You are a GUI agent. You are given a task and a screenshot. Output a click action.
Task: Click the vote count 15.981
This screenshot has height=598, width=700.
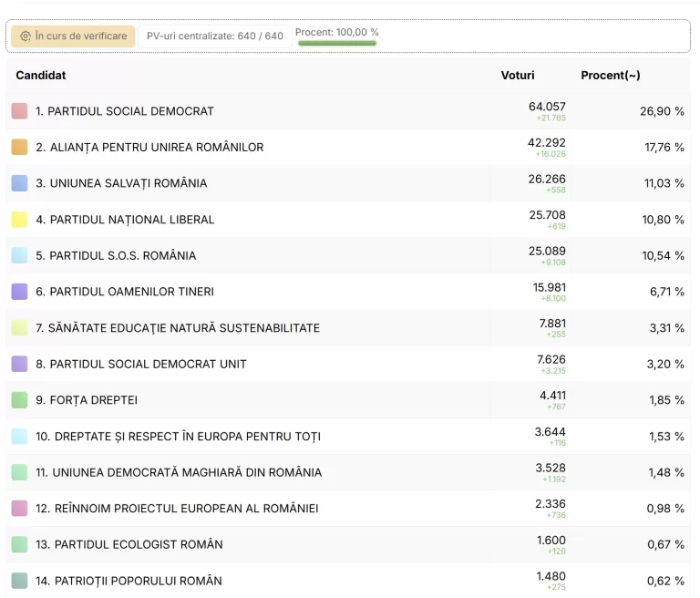(549, 287)
